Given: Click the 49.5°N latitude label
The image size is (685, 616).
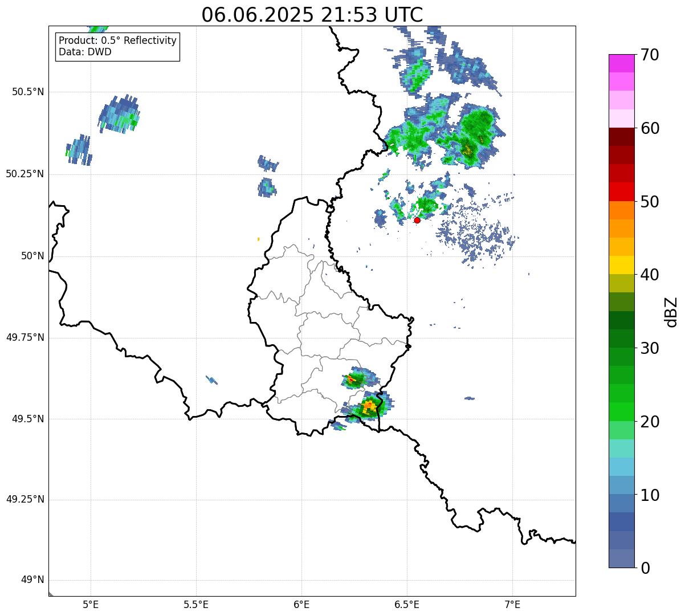Looking at the screenshot, I should pyautogui.click(x=28, y=419).
